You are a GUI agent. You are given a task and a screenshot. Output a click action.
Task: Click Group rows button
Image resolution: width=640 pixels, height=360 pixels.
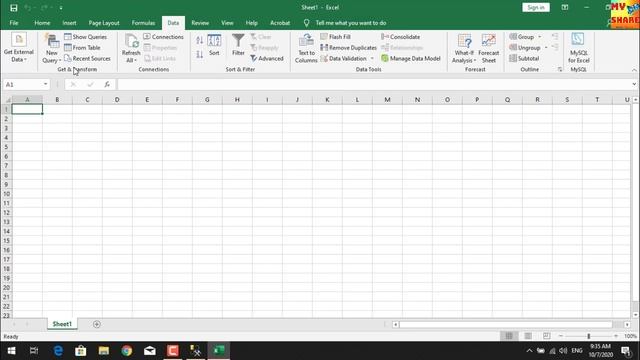(522, 37)
